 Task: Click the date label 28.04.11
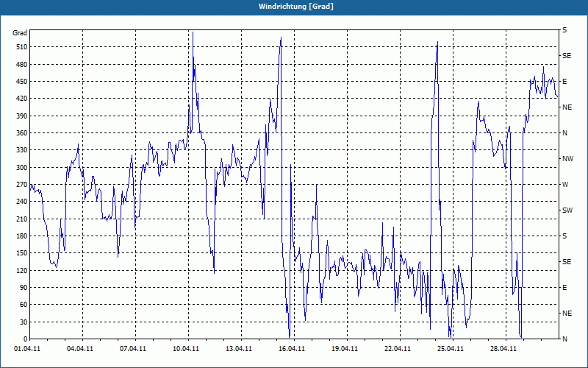(x=503, y=349)
